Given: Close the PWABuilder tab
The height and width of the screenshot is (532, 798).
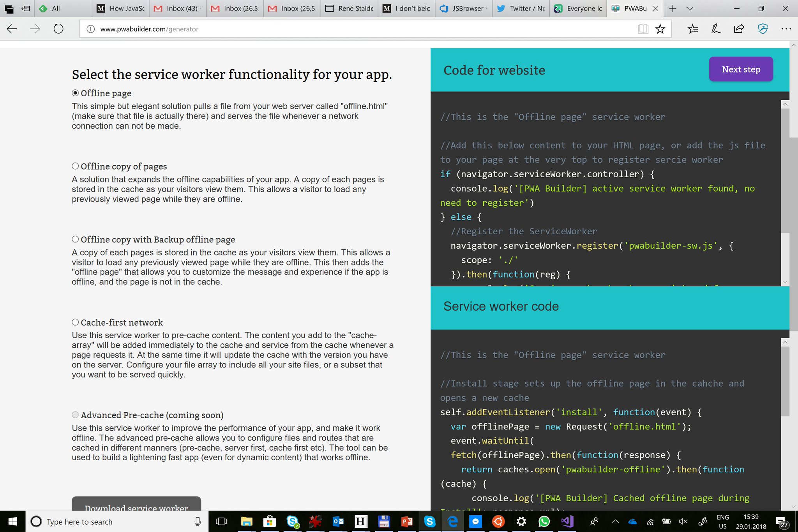Looking at the screenshot, I should coord(655,8).
